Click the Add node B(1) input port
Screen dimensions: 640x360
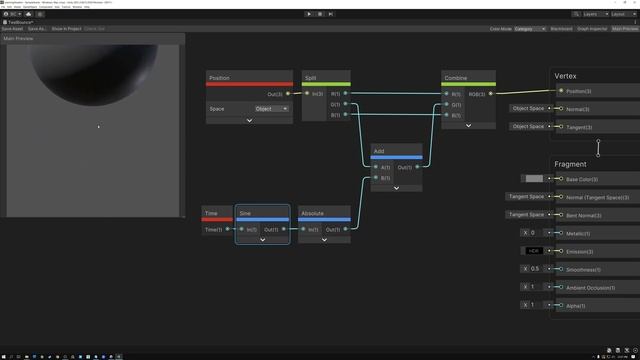click(376, 178)
